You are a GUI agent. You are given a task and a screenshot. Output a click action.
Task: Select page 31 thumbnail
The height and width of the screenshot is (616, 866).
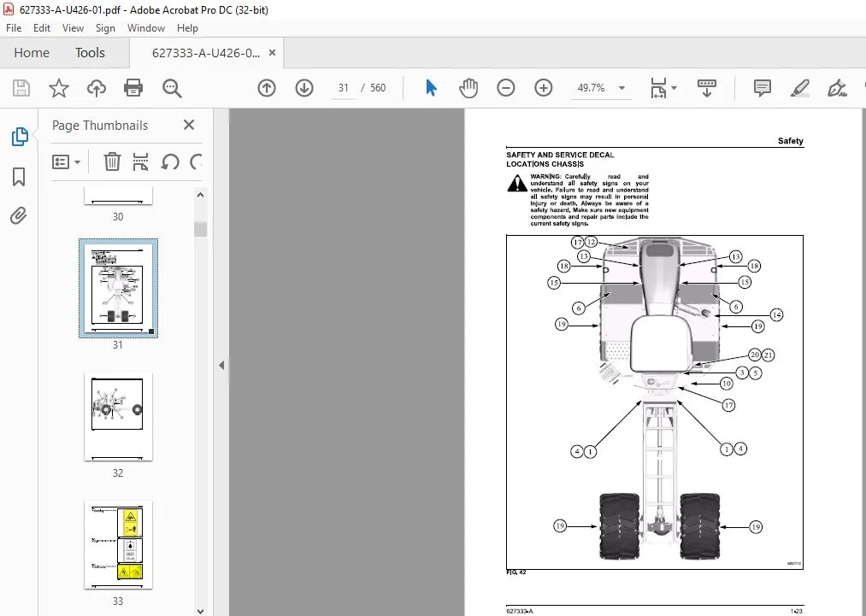pyautogui.click(x=118, y=288)
